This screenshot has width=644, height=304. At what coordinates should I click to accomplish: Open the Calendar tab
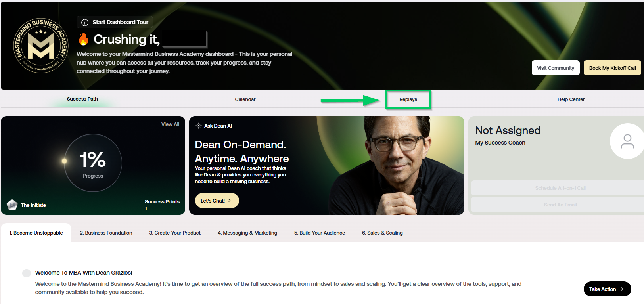245,99
